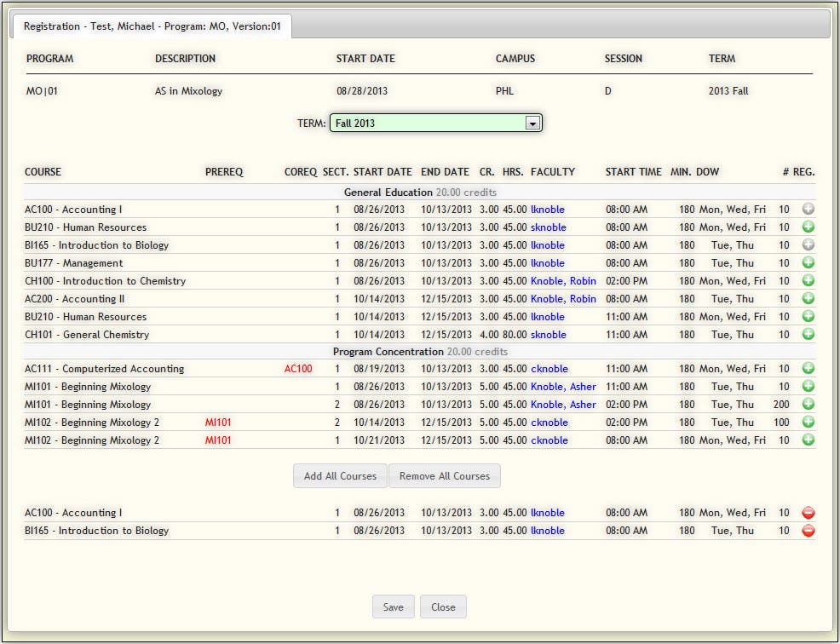Click the Program Concentration 20.00 credits heading
This screenshot has height=644, width=840.
click(x=420, y=352)
